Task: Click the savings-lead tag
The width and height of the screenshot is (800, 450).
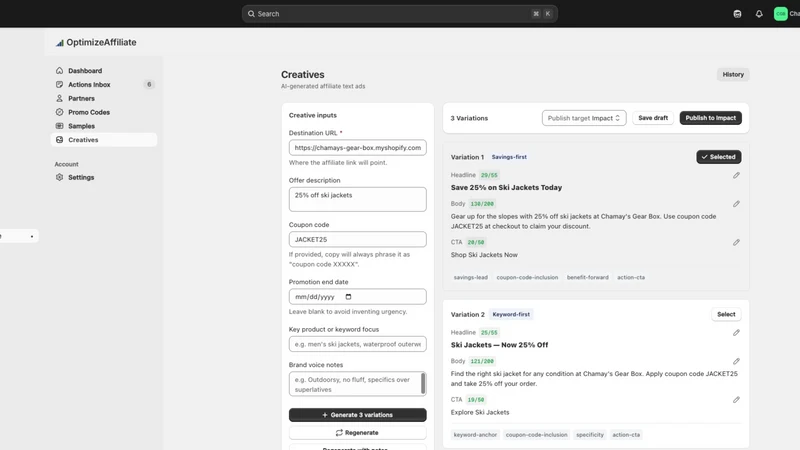Action: 470,278
